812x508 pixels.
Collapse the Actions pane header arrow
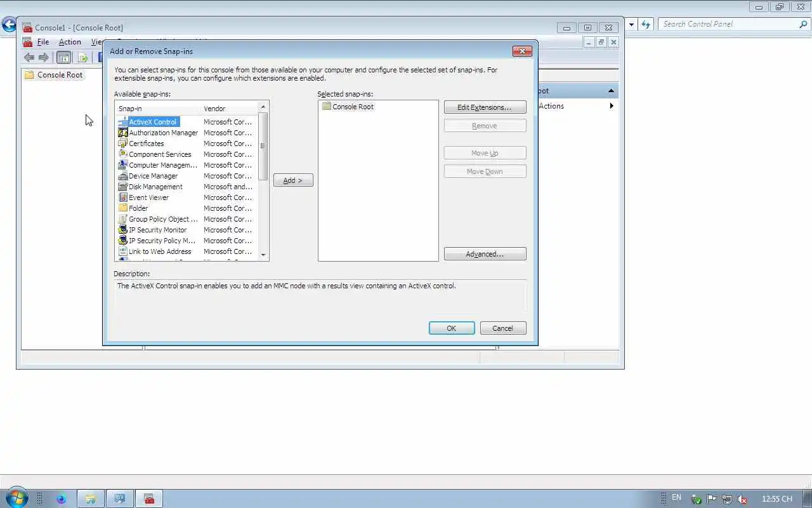611,91
